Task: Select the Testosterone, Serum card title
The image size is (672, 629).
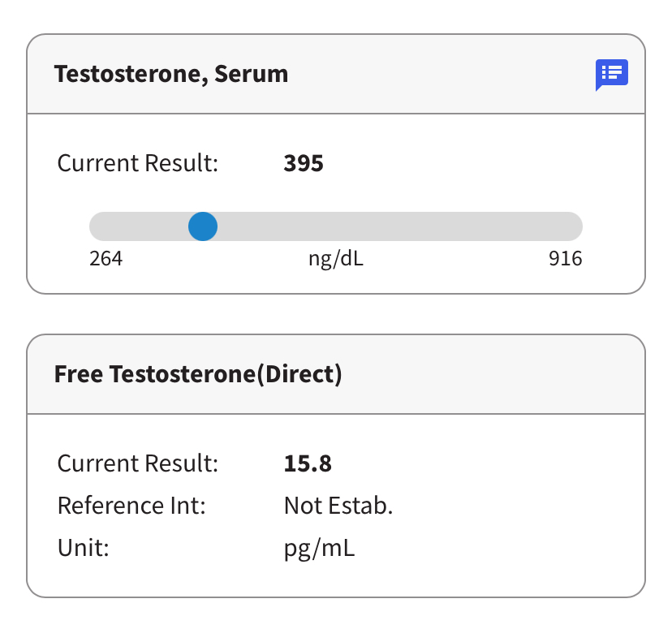Action: [170, 75]
